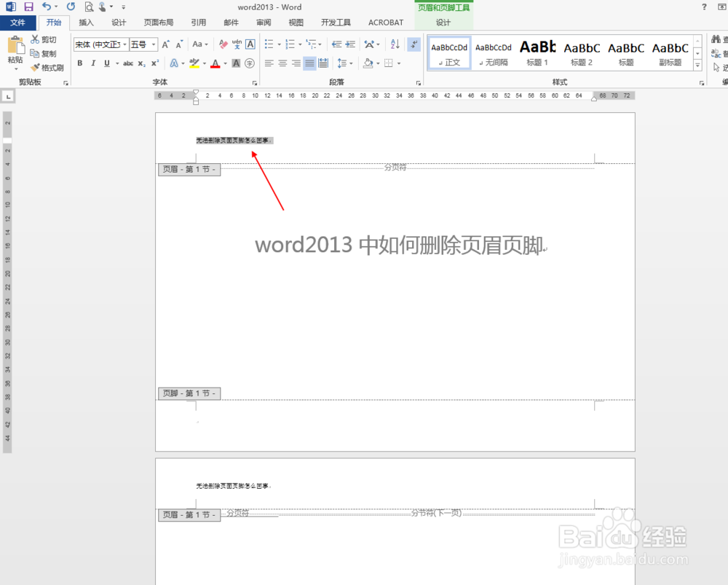Click the phonetic guide wén icon

(237, 44)
